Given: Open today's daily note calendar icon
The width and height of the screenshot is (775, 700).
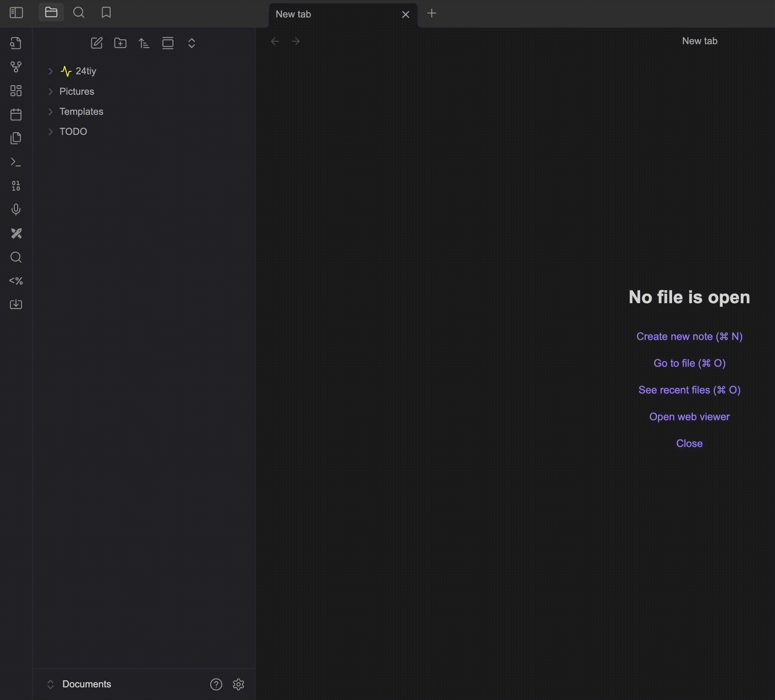Looking at the screenshot, I should pyautogui.click(x=16, y=114).
